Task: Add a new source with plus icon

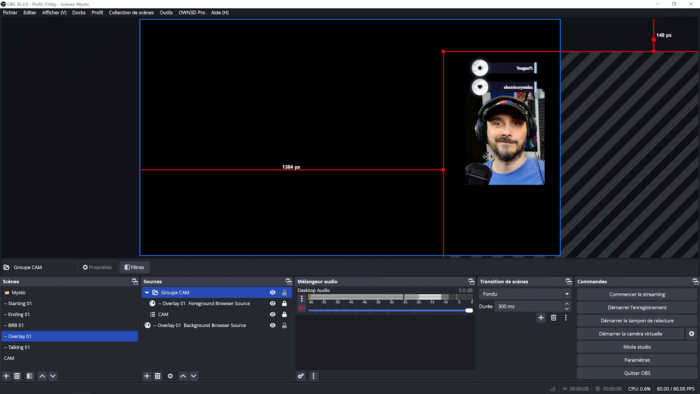Action: pos(147,376)
